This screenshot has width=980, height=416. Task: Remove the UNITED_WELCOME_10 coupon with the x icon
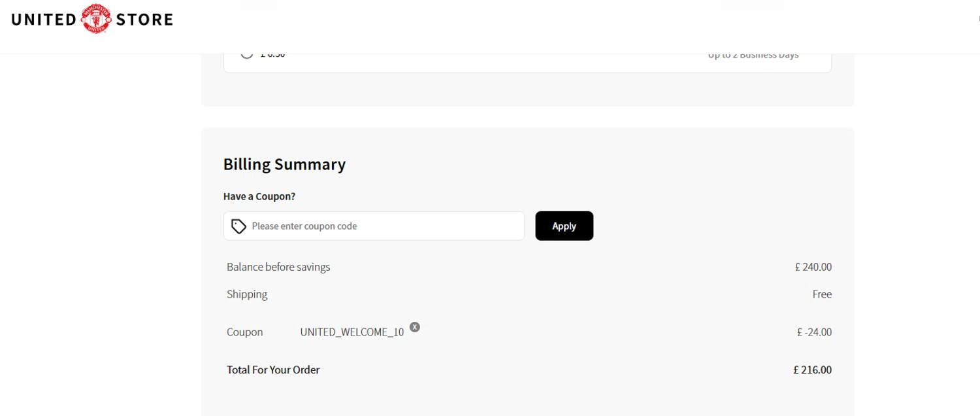click(x=415, y=327)
